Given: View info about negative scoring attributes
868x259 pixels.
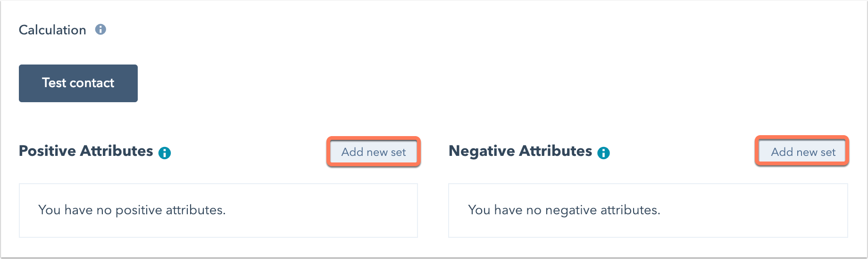Looking at the screenshot, I should click(603, 153).
